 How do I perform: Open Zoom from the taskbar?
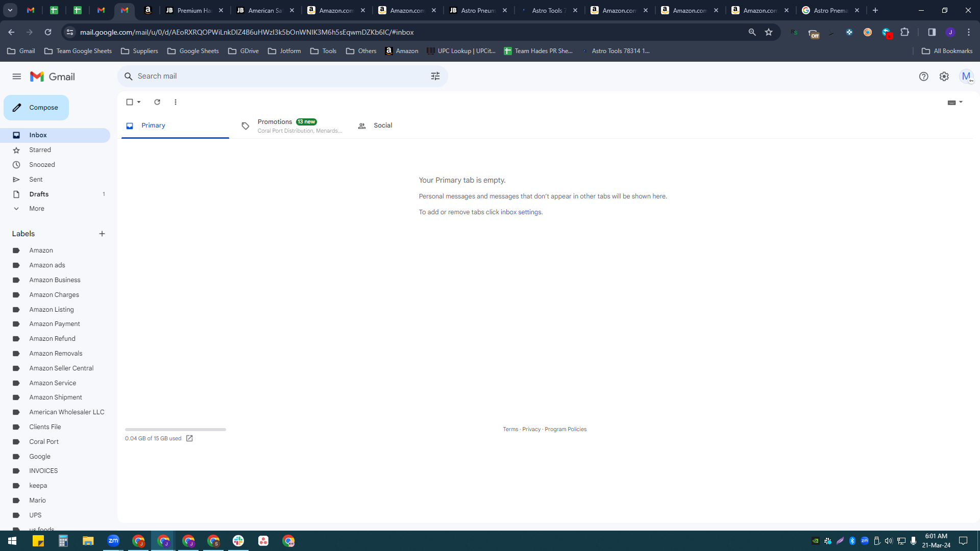[x=113, y=541]
